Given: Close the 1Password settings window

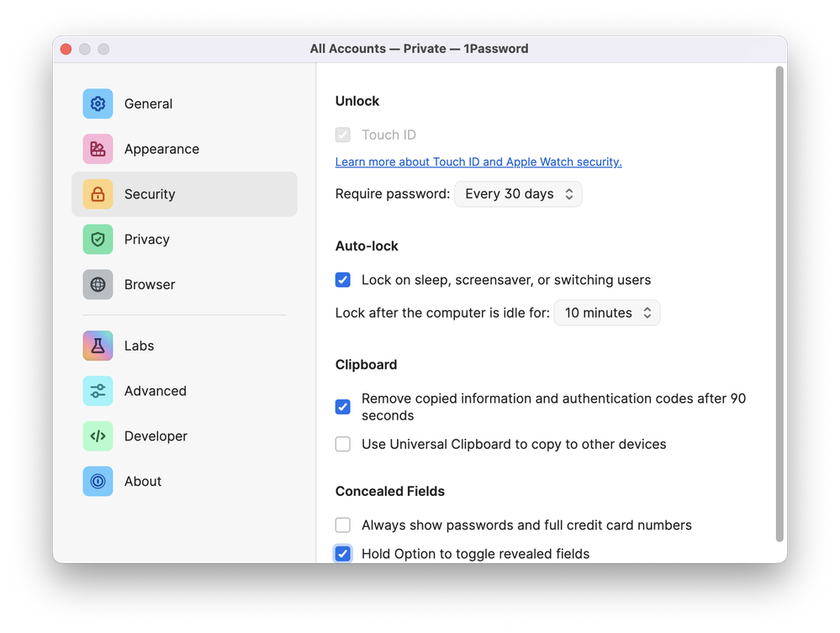Looking at the screenshot, I should (66, 49).
